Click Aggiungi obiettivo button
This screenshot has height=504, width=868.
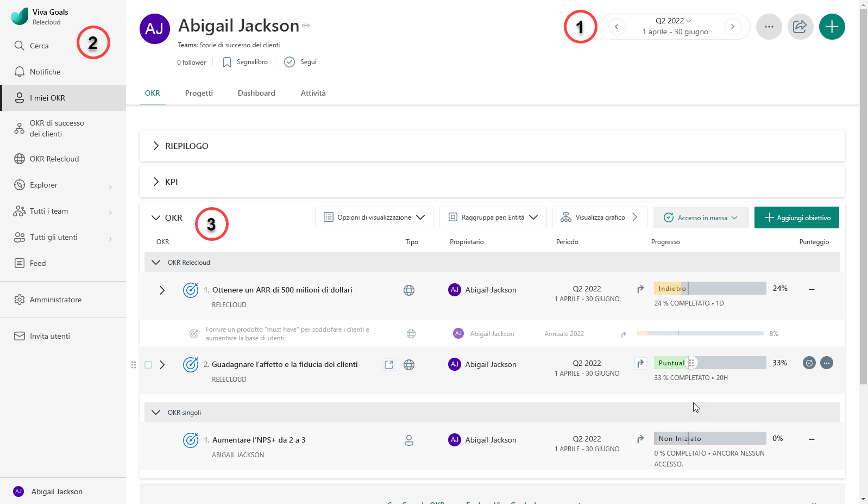(797, 217)
